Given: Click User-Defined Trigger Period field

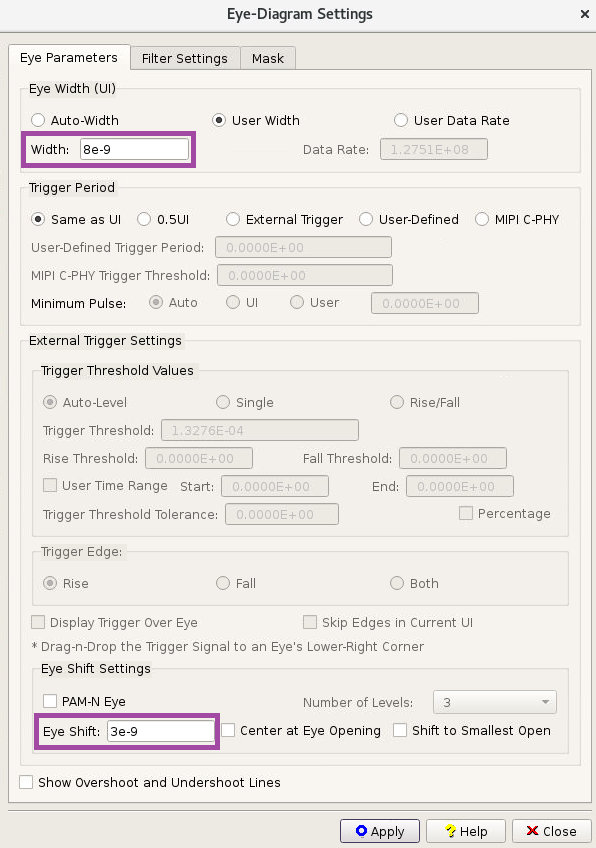Looking at the screenshot, I should coord(303,247).
